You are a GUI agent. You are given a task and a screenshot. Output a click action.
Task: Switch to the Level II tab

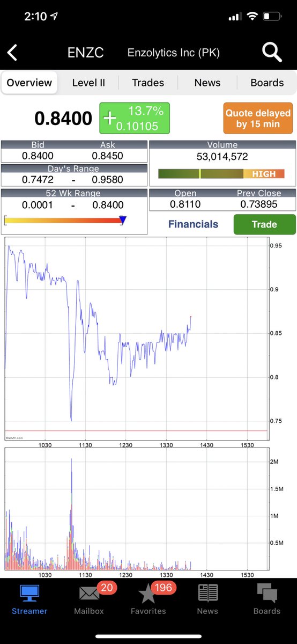88,83
